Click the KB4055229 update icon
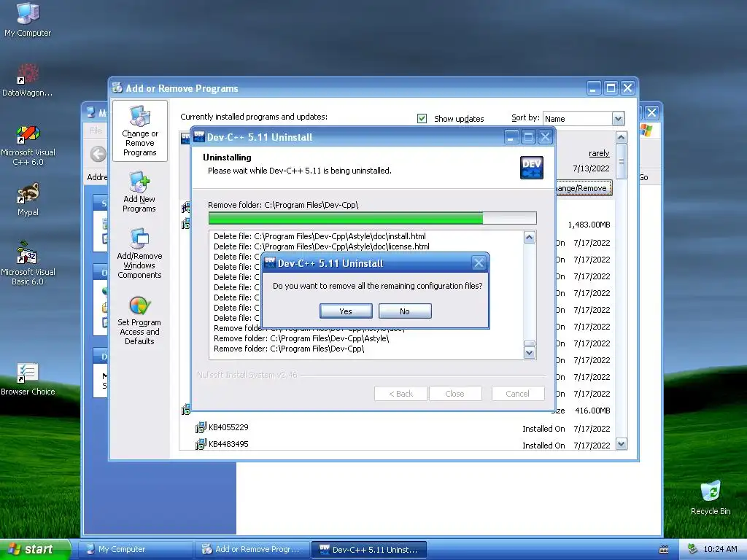This screenshot has height=560, width=747. 201,427
